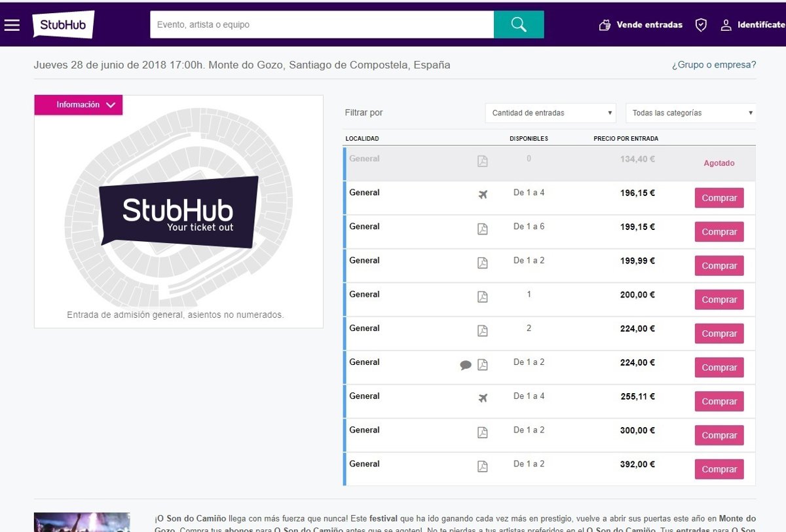Click the shield guarantee icon
The height and width of the screenshot is (532, 786).
tap(701, 25)
